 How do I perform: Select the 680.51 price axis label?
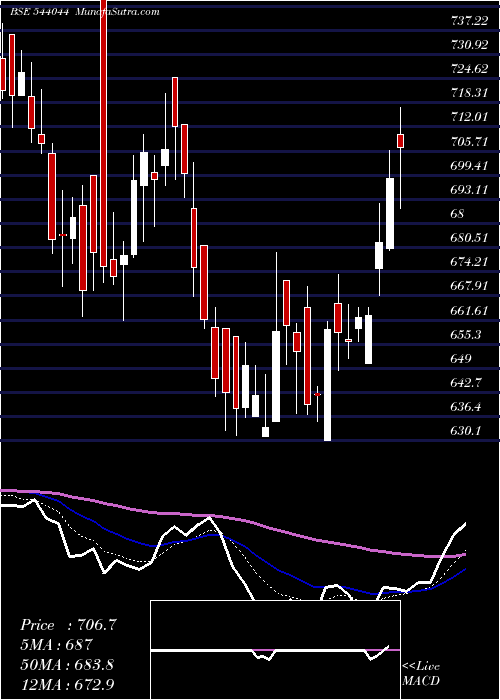click(x=468, y=238)
